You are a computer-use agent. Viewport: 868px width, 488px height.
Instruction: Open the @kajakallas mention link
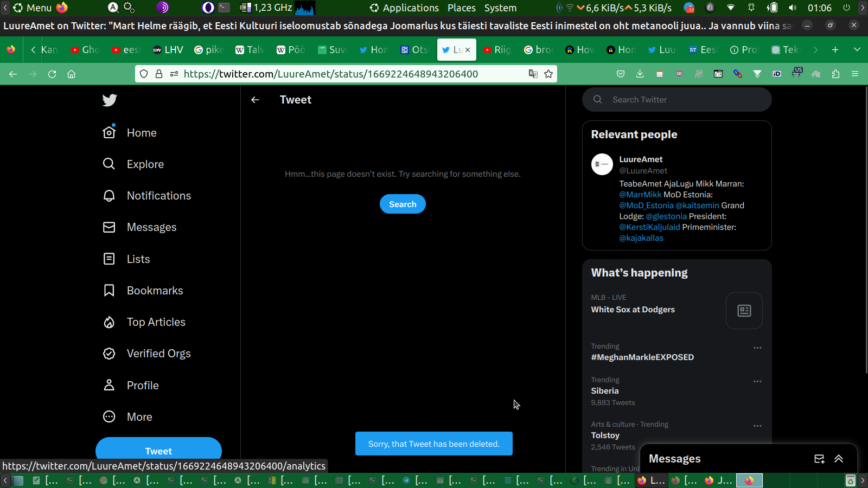click(x=641, y=238)
